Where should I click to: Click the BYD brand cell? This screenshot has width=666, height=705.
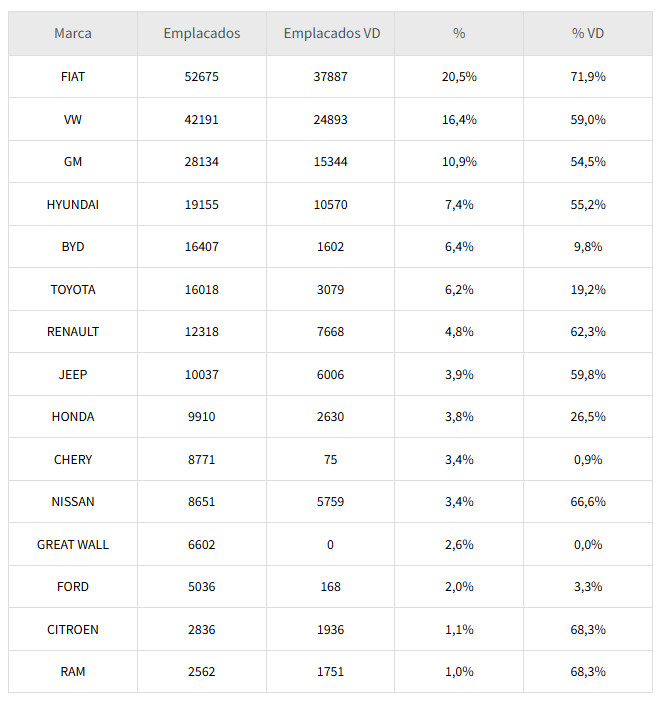click(x=73, y=247)
